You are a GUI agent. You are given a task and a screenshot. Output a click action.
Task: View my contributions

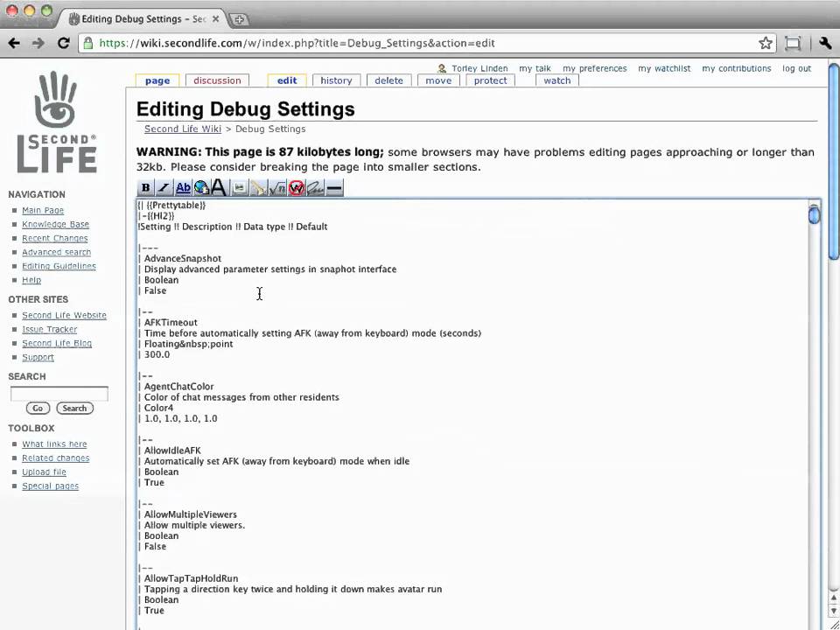pyautogui.click(x=737, y=68)
